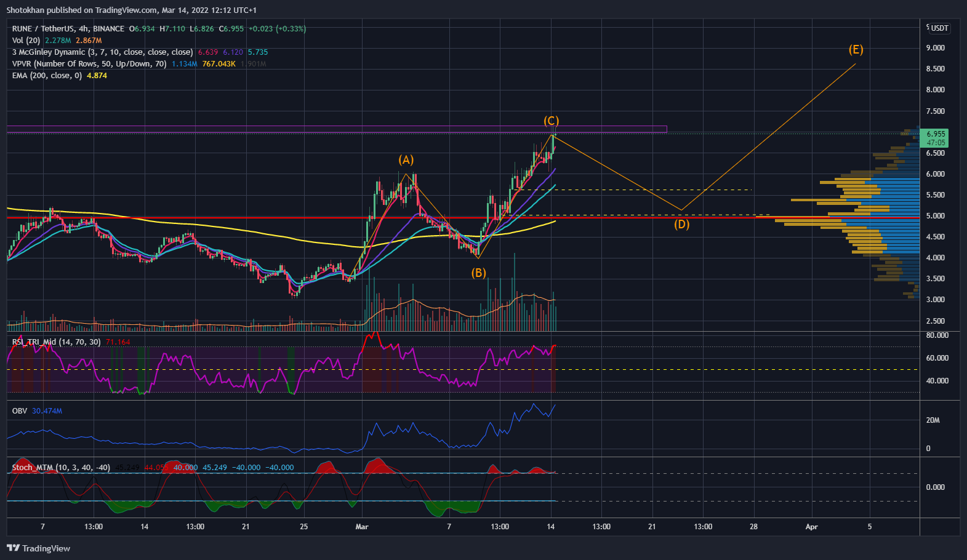Open the USDT currency selector on the price axis
This screenshot has width=967, height=560.
pyautogui.click(x=939, y=28)
